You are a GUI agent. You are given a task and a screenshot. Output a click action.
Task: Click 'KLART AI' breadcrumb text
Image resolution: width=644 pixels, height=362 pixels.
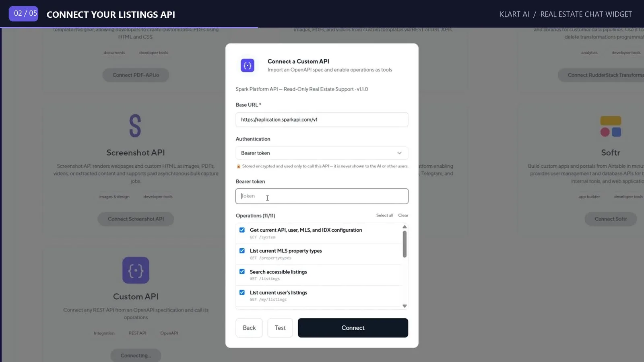[x=514, y=14]
